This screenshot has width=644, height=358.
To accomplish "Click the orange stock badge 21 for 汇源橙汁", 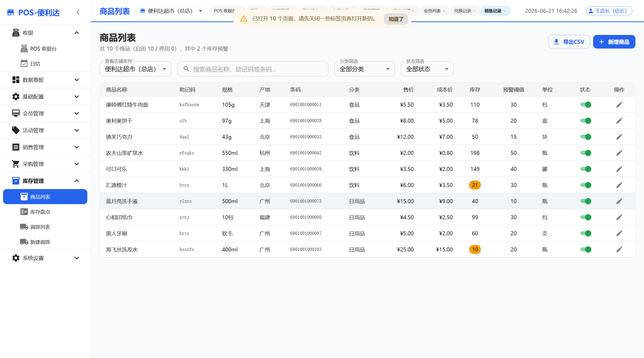I will click(x=475, y=185).
